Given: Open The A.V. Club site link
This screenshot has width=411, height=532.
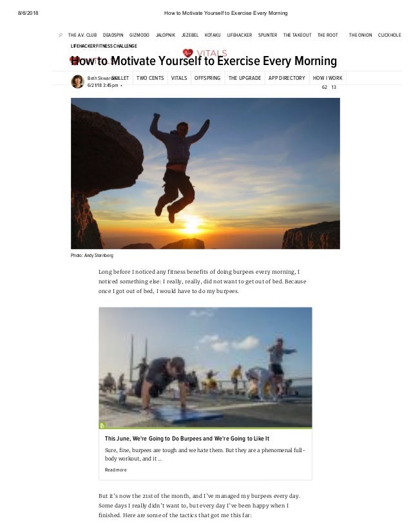Looking at the screenshot, I should 82,35.
